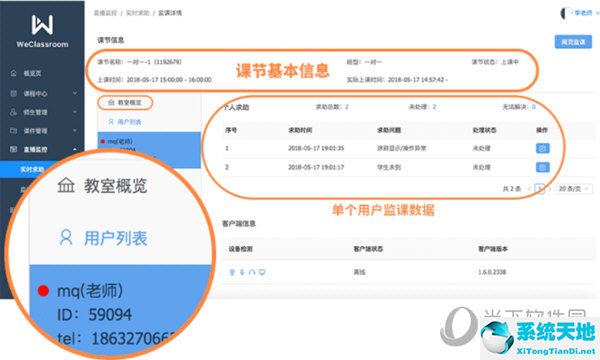Collapse the 直播监控 chevron
The width and height of the screenshot is (600, 360).
pyautogui.click(x=75, y=149)
